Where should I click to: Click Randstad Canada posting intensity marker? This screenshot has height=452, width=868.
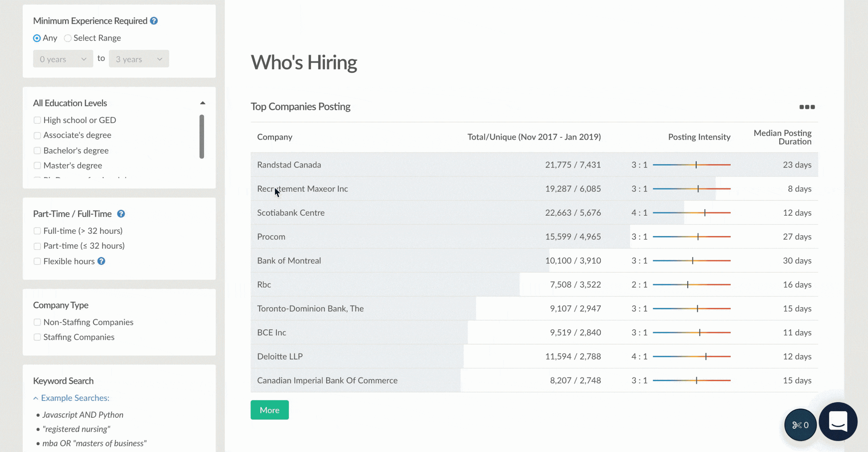(696, 165)
